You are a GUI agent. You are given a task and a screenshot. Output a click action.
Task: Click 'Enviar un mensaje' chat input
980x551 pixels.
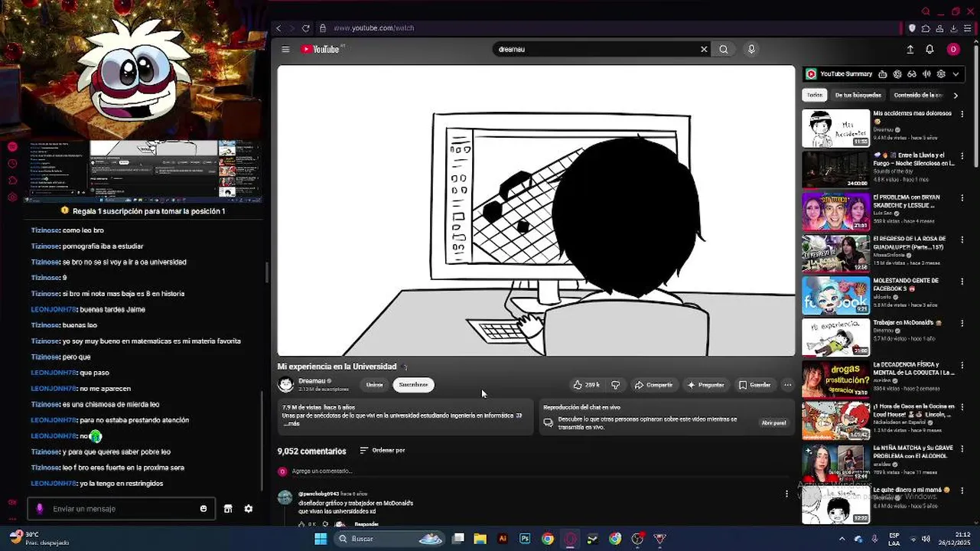pyautogui.click(x=122, y=509)
